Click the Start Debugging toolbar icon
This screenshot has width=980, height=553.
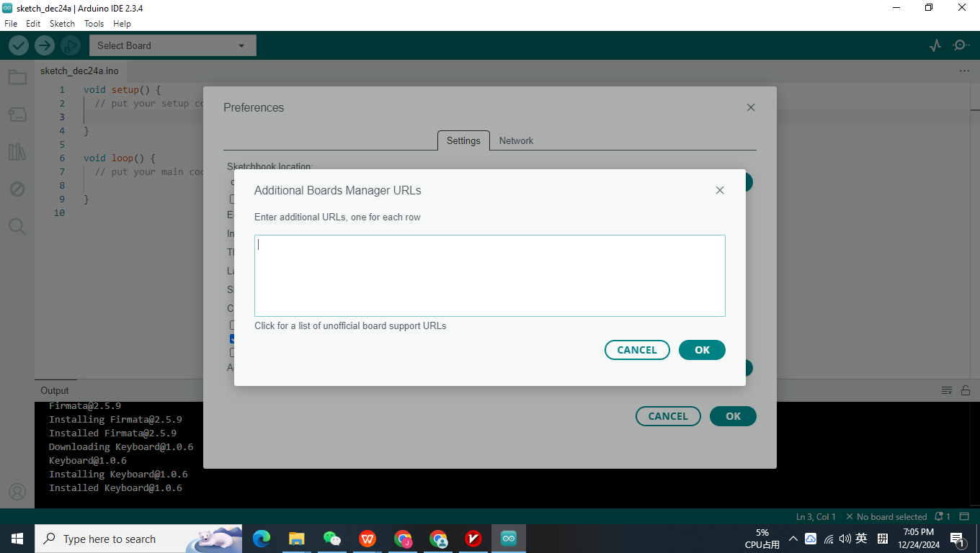tap(70, 45)
